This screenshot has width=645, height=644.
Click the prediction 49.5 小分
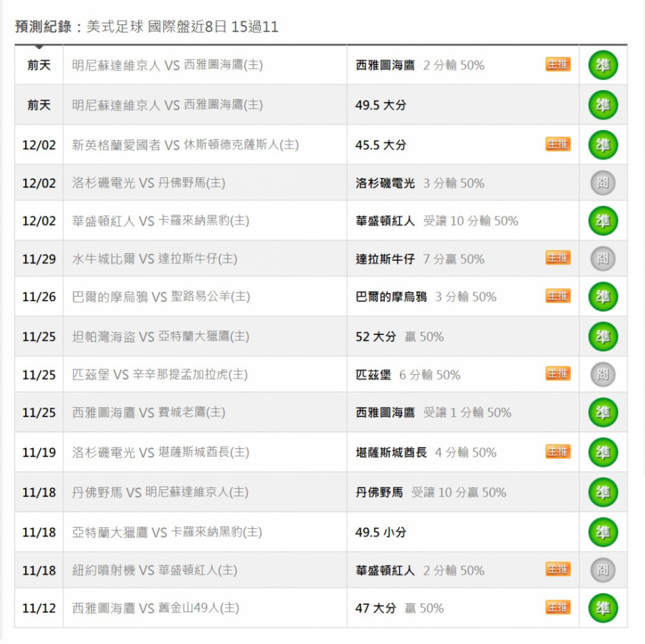pos(381,532)
